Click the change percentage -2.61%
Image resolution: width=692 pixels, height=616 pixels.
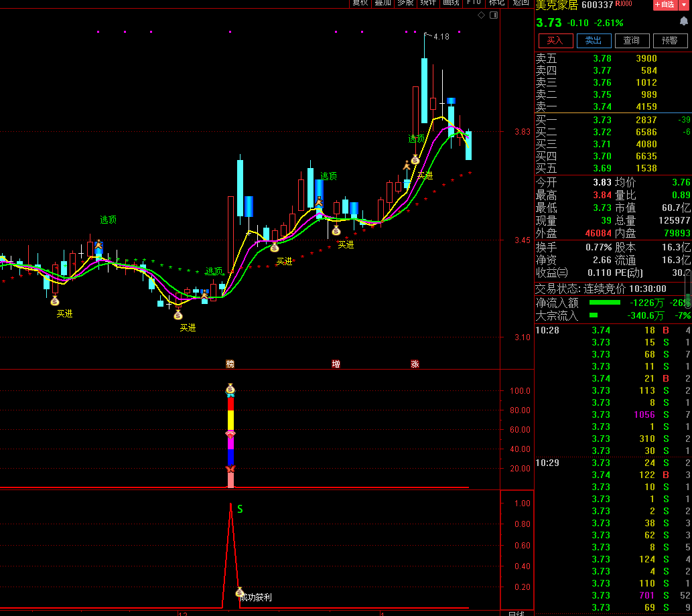[x=608, y=23]
